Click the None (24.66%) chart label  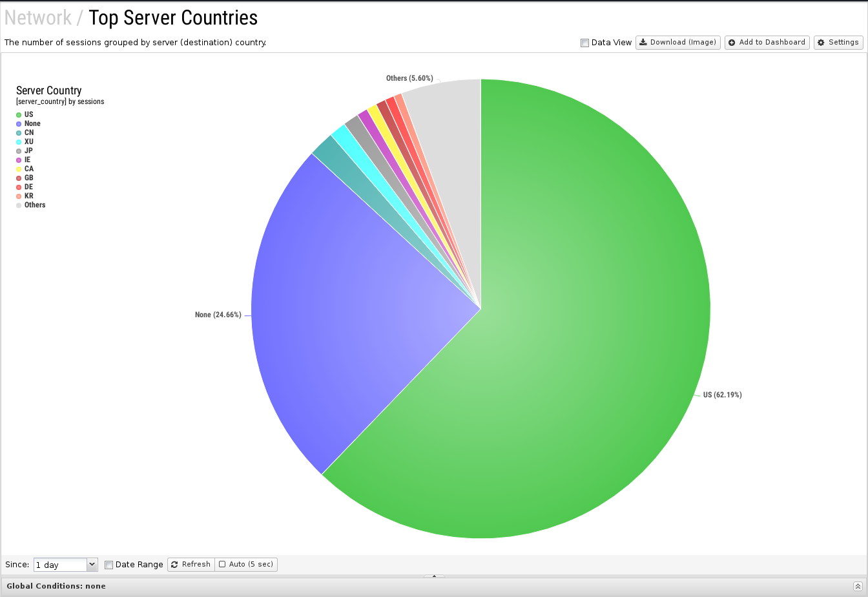[218, 315]
